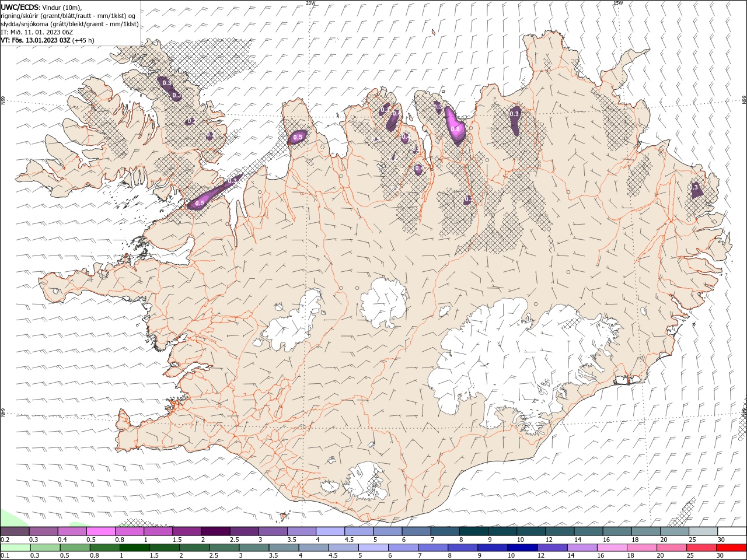
Task: Select the initial time "IT: Mið. 11. 01. 2023 06Z"
Action: [x=37, y=32]
